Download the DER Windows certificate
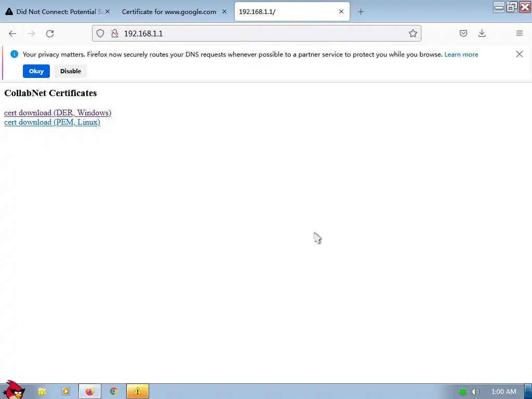 [x=58, y=113]
